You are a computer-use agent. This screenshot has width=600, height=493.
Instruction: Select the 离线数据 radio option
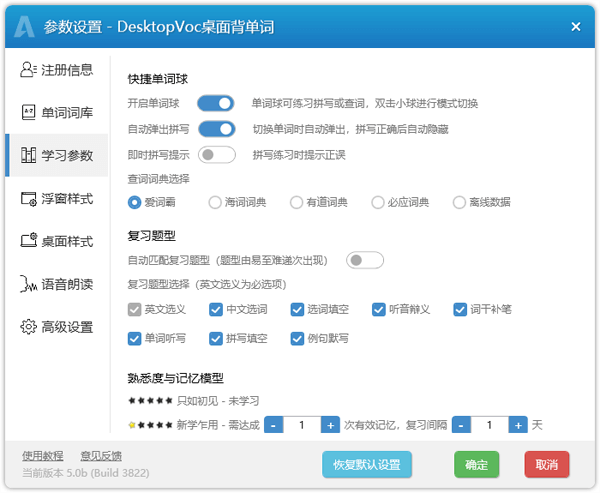(459, 202)
